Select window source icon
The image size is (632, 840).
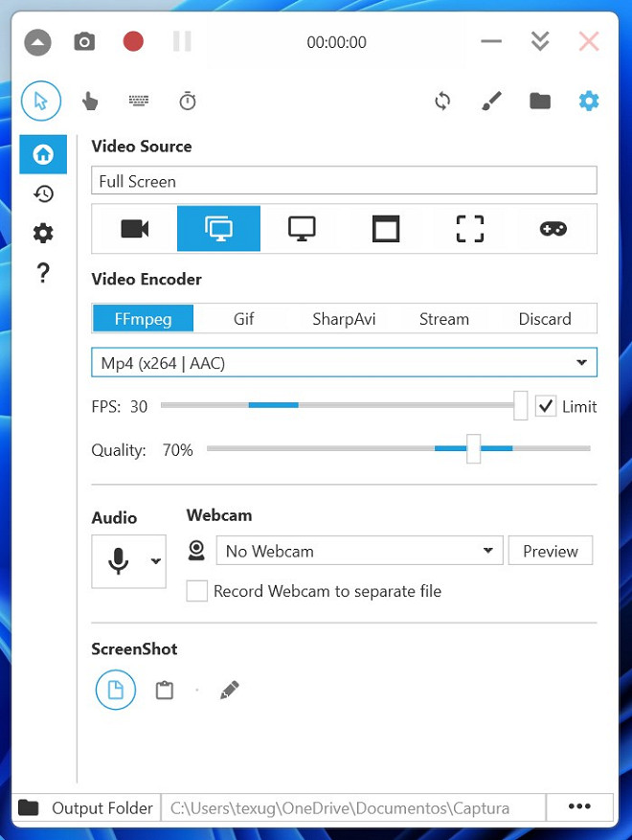[386, 229]
